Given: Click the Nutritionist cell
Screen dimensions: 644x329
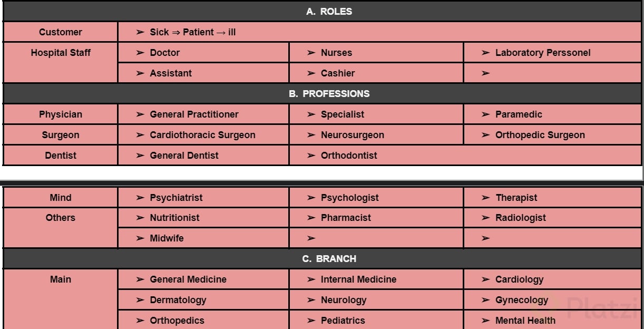Looking at the screenshot, I should click(203, 218).
